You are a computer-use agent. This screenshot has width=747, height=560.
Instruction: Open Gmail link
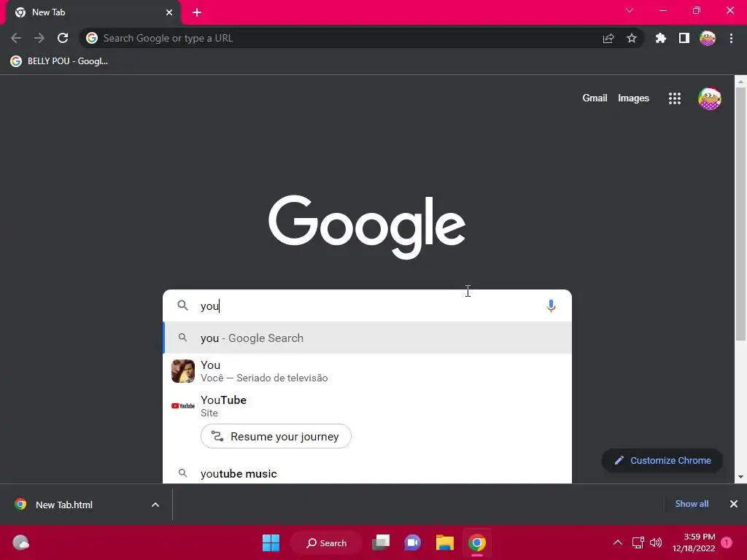pyautogui.click(x=595, y=98)
